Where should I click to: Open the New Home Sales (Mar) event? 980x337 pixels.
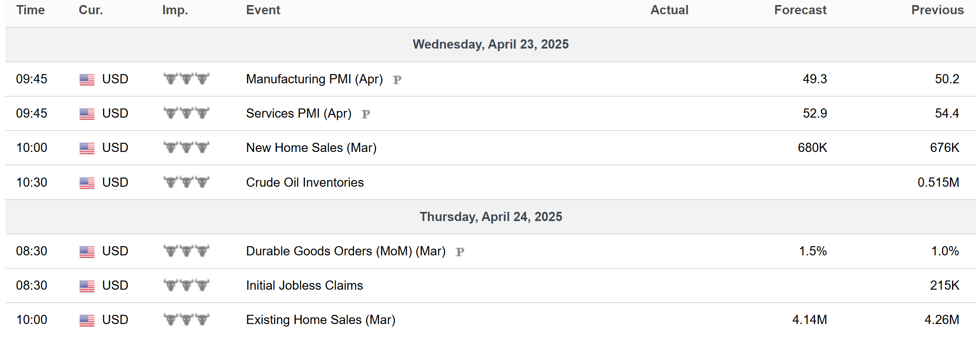311,148
